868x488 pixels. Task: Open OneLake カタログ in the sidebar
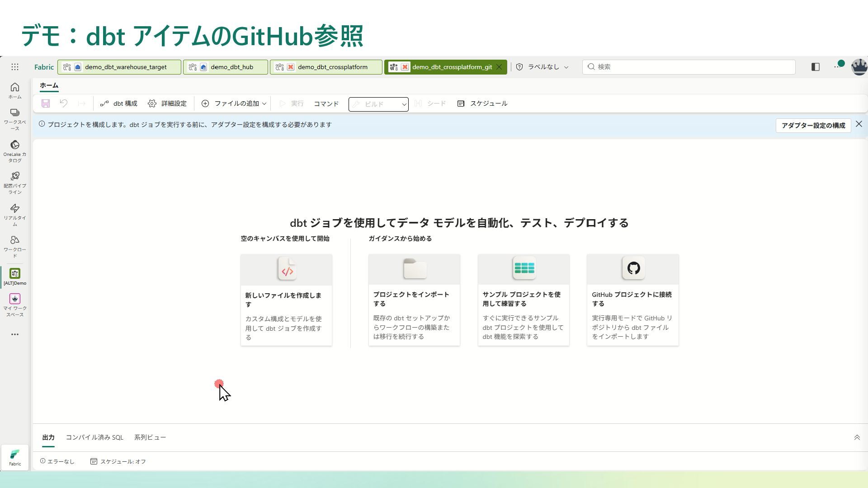pyautogui.click(x=15, y=151)
